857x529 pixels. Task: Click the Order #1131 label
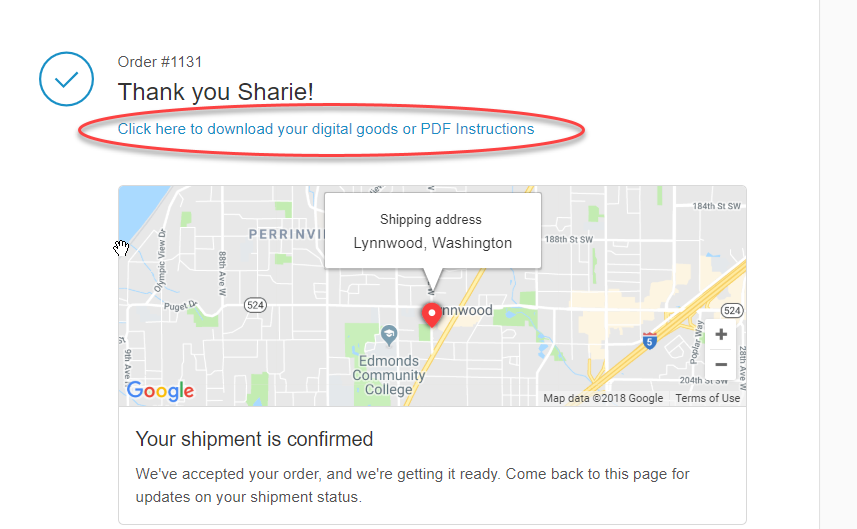click(x=160, y=62)
